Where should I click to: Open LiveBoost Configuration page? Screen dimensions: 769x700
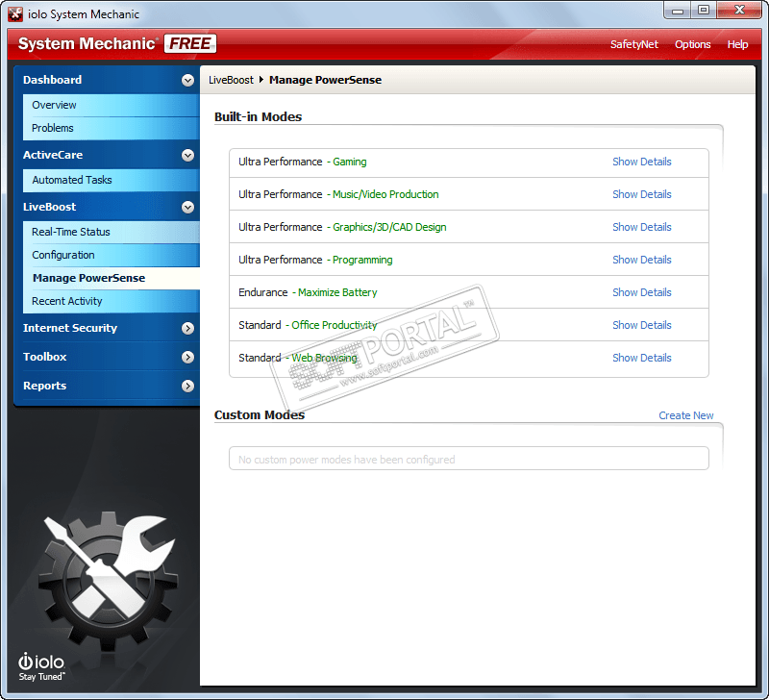click(112, 255)
